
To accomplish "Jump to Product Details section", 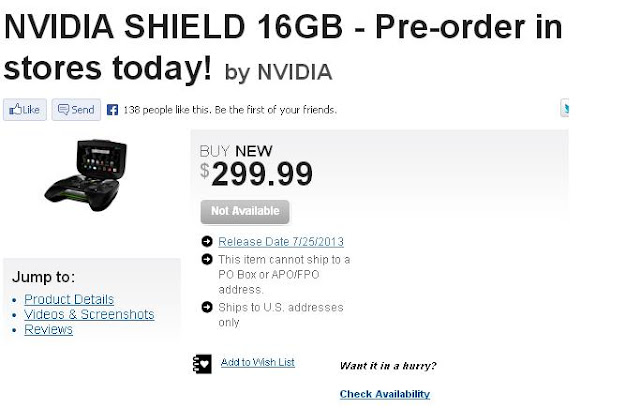I will [x=69, y=299].
